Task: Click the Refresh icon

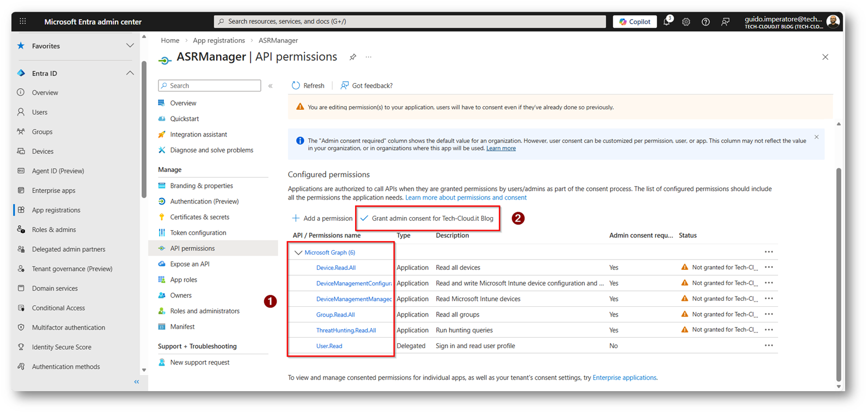Action: click(x=296, y=85)
